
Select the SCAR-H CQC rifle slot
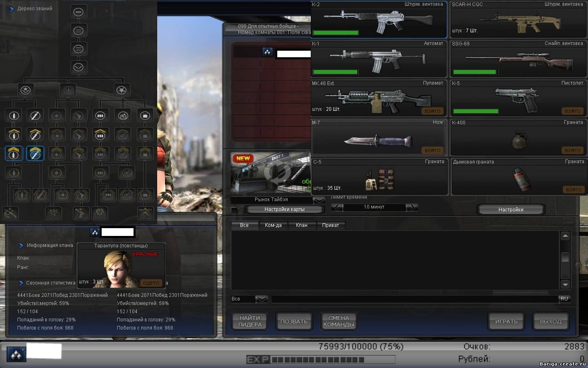[518, 20]
